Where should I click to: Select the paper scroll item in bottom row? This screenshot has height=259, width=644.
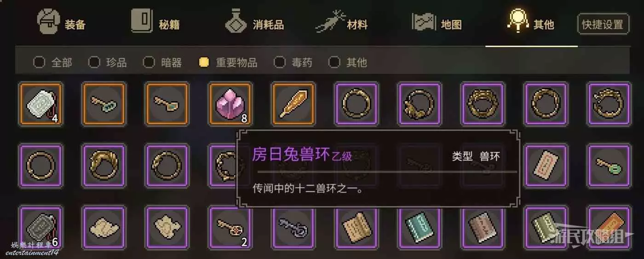pos(356,227)
